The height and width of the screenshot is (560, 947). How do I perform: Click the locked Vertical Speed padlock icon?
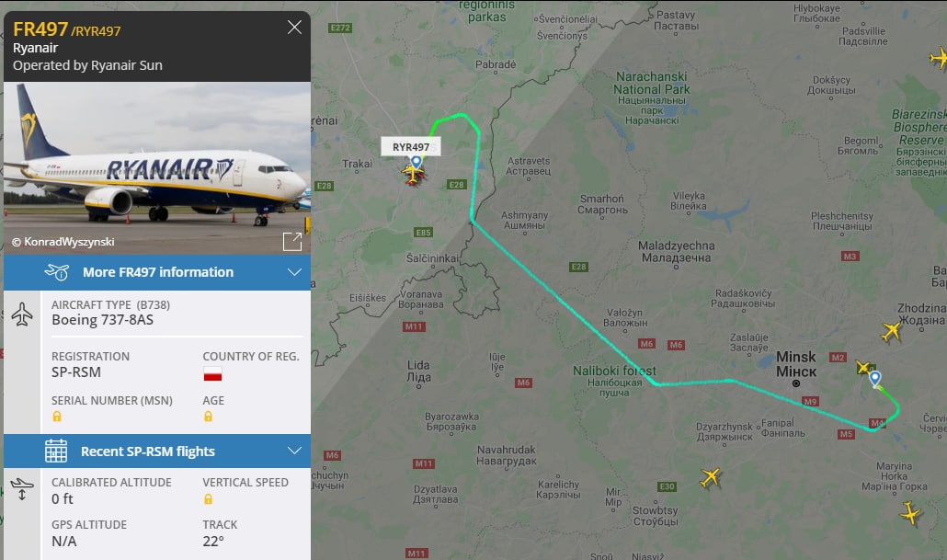pyautogui.click(x=208, y=499)
